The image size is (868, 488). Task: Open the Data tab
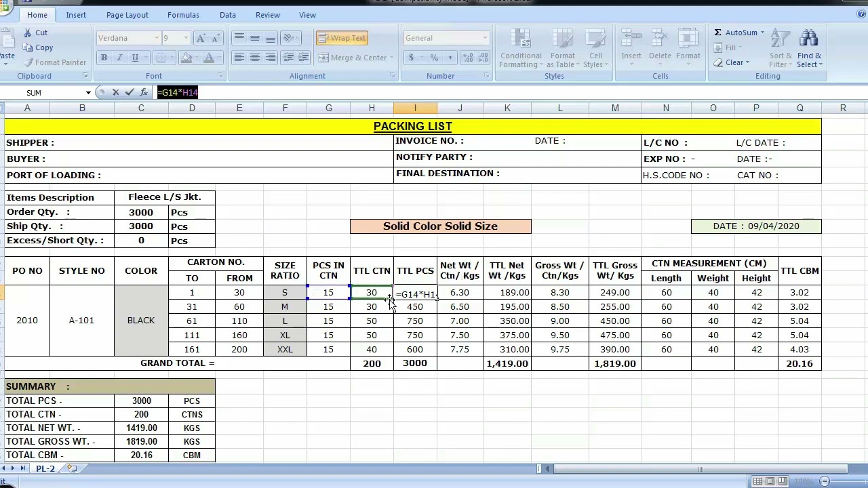coord(228,15)
